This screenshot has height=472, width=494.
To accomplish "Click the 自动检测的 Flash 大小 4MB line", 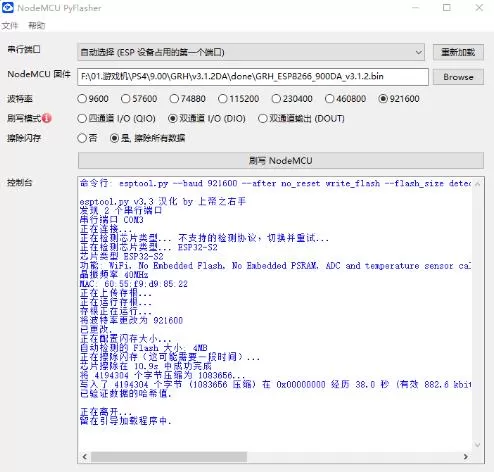I will (144, 348).
